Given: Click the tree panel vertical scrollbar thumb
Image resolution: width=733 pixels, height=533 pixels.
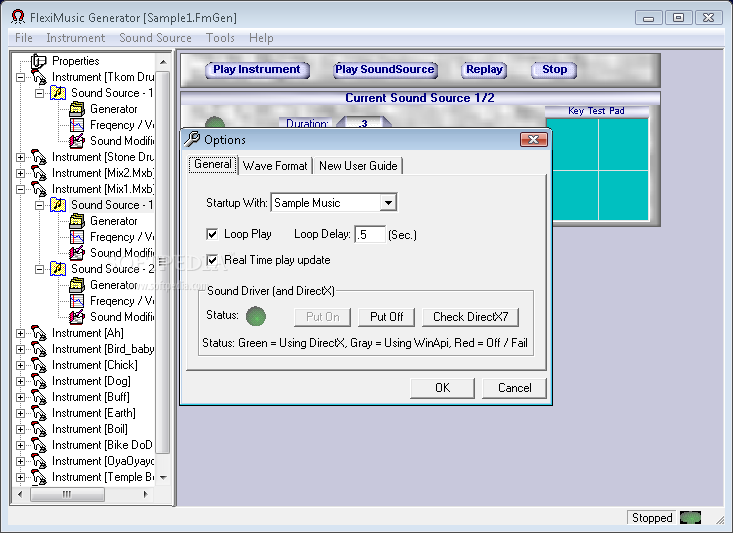Looking at the screenshot, I should point(163,262).
